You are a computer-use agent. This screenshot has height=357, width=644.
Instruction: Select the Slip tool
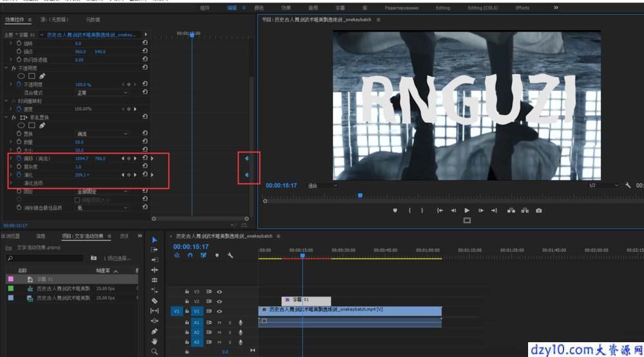(155, 311)
